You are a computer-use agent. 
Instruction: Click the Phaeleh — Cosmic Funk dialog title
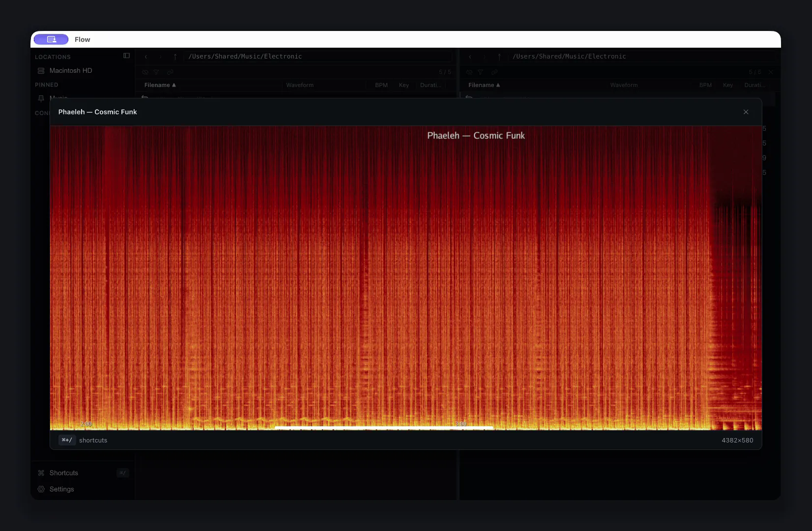click(98, 112)
